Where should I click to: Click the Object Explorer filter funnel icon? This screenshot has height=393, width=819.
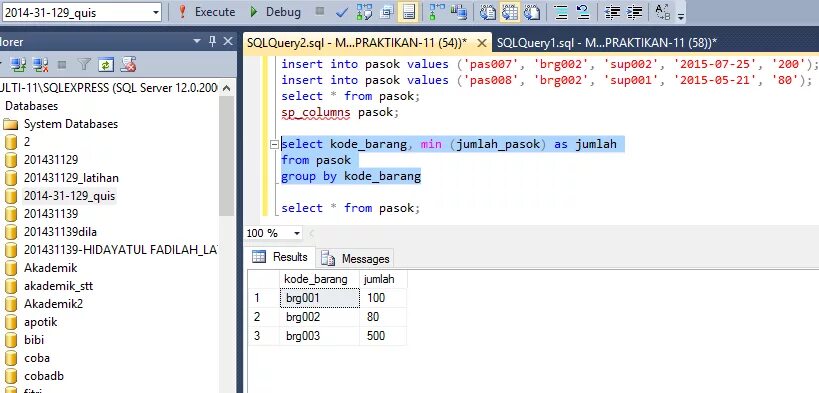tap(84, 65)
